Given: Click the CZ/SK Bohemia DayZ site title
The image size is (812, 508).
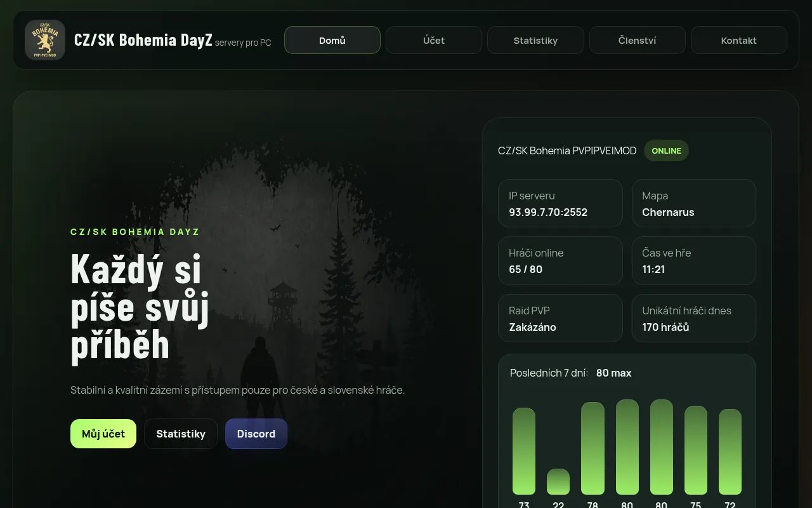Looking at the screenshot, I should point(143,40).
